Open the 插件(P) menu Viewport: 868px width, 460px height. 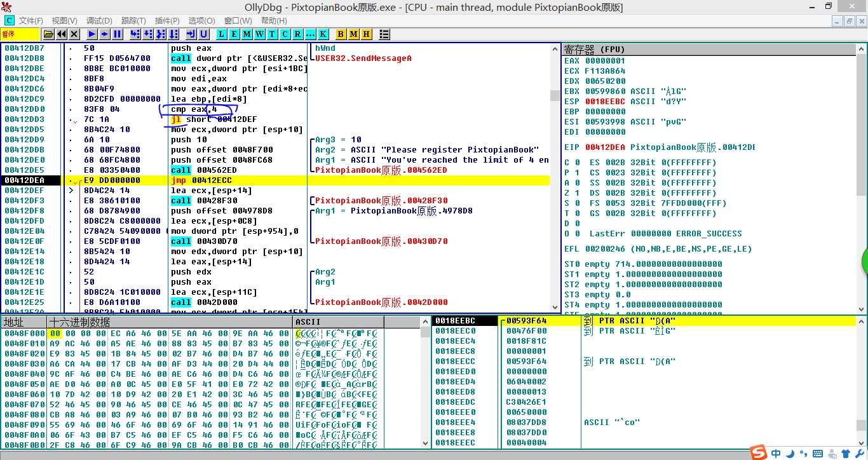(167, 21)
